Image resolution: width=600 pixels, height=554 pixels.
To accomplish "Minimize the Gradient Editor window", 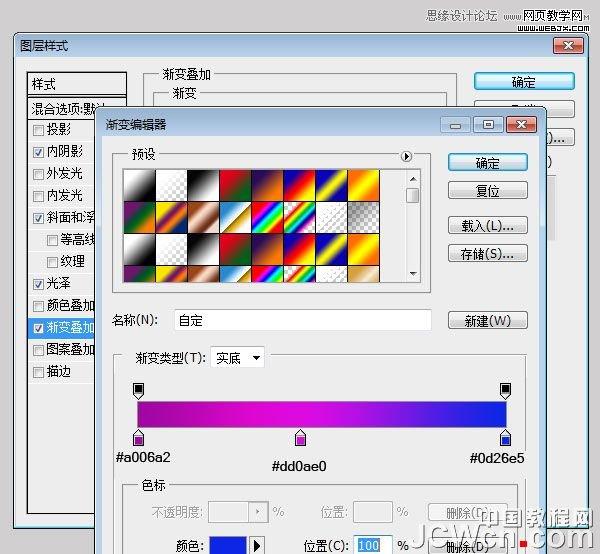I will pos(455,125).
